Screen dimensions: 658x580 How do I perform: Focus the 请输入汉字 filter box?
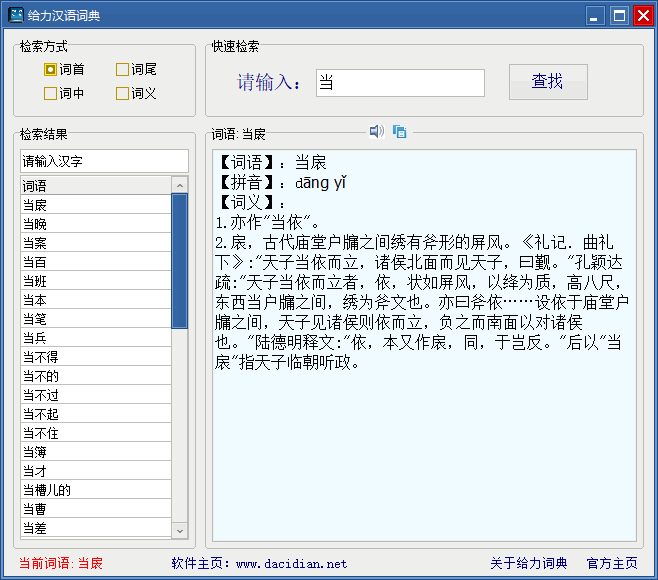point(104,161)
